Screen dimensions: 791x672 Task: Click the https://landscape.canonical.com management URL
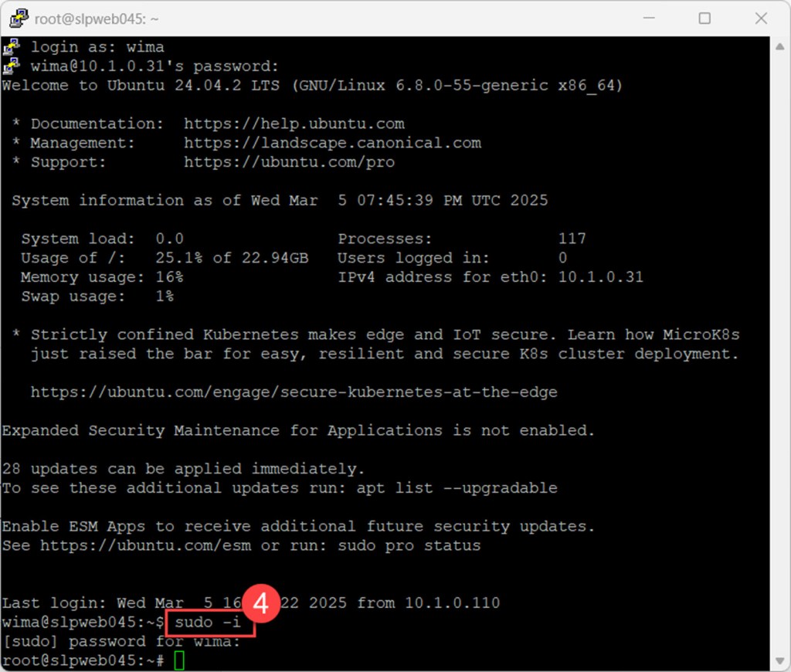click(332, 143)
